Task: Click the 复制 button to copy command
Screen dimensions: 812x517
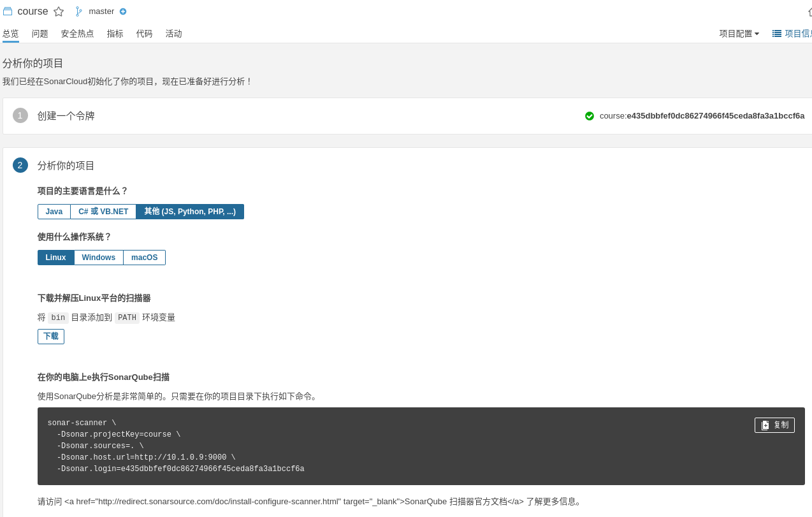Action: click(x=774, y=425)
